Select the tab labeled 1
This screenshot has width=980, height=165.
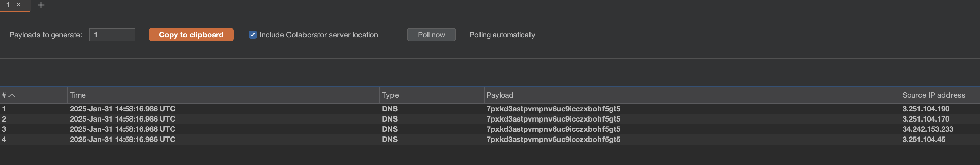[8, 5]
